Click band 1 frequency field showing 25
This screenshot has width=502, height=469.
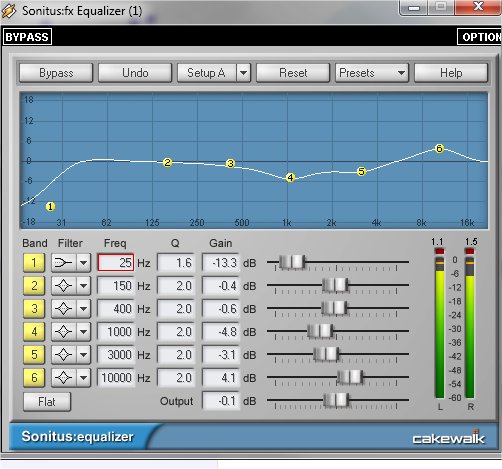coord(116,263)
